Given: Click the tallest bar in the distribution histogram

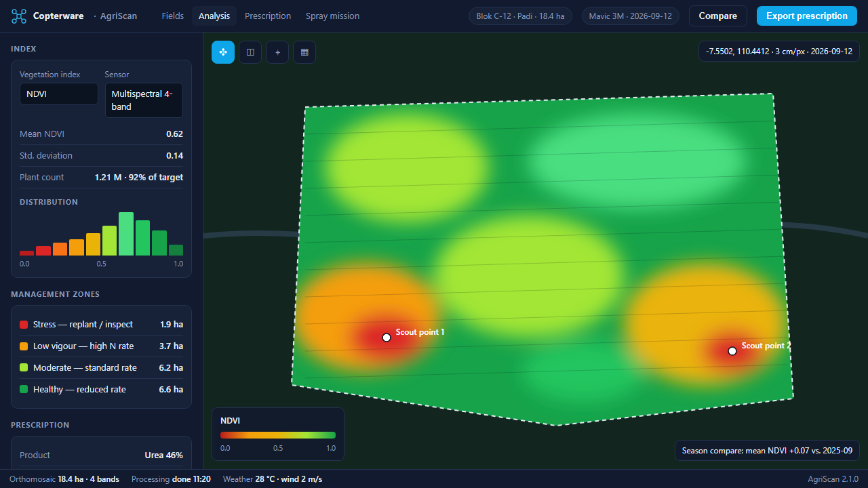Looking at the screenshot, I should (x=126, y=234).
